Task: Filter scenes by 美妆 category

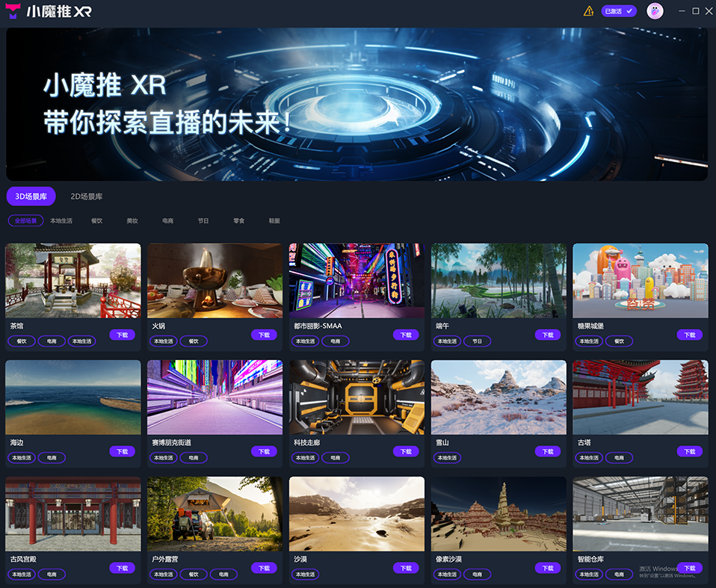Action: [132, 221]
